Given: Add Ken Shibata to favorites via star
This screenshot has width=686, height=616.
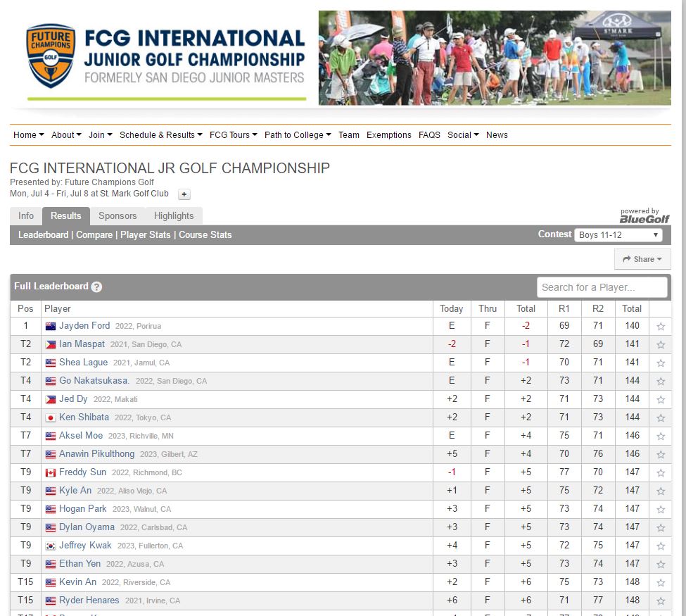Looking at the screenshot, I should coord(661,418).
